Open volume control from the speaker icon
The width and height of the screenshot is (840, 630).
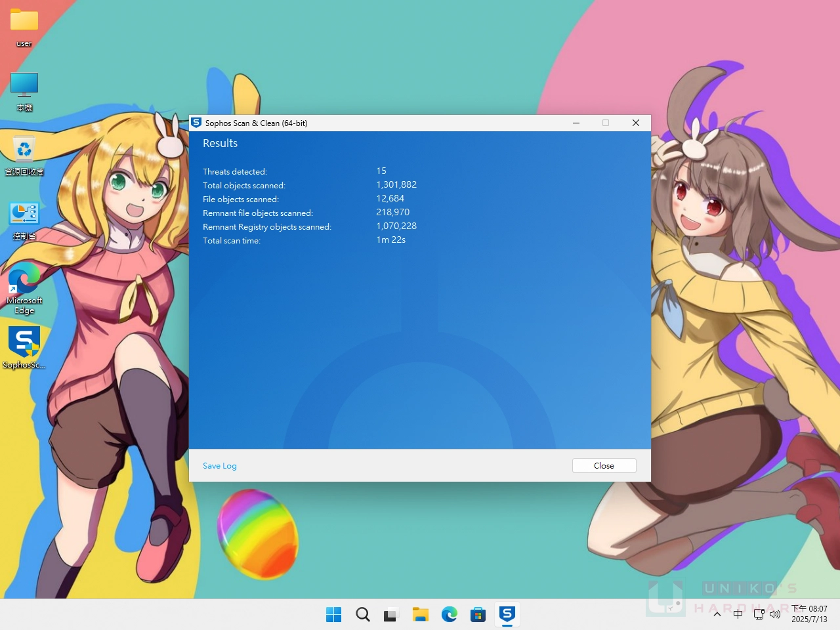click(x=775, y=614)
